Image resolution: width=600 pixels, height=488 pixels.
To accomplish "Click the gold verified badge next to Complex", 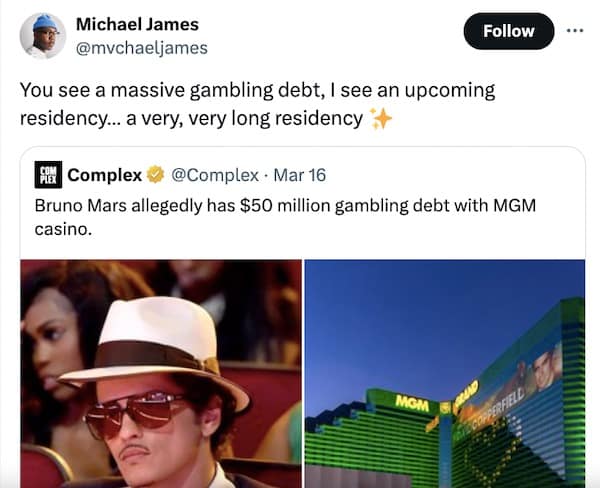I will 155,175.
